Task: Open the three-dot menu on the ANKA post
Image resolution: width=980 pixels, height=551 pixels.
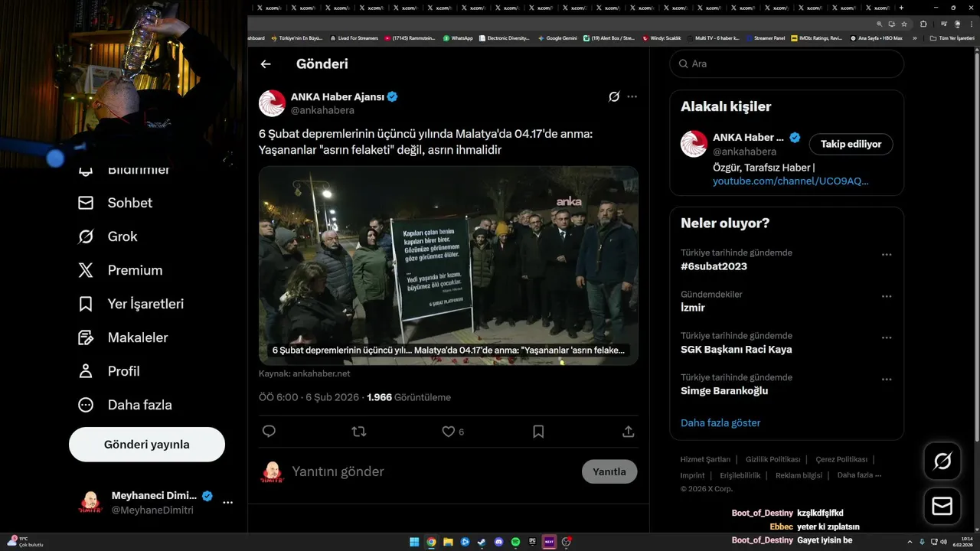Action: pos(632,96)
